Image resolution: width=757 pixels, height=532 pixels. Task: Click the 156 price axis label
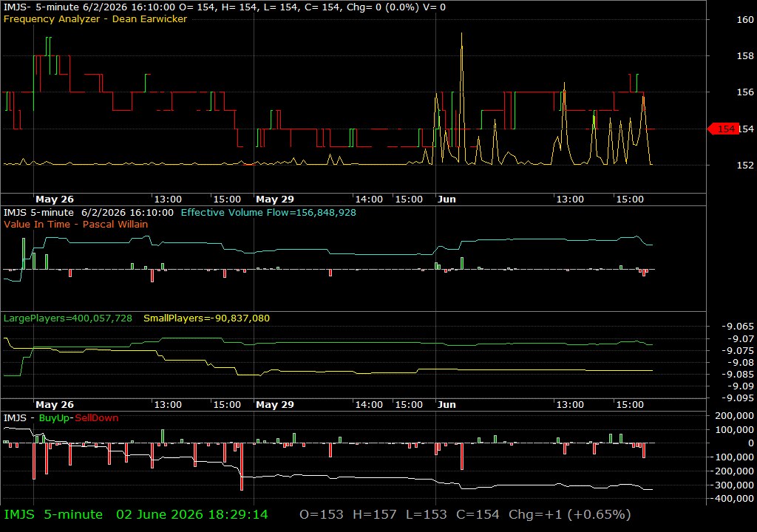pos(745,92)
